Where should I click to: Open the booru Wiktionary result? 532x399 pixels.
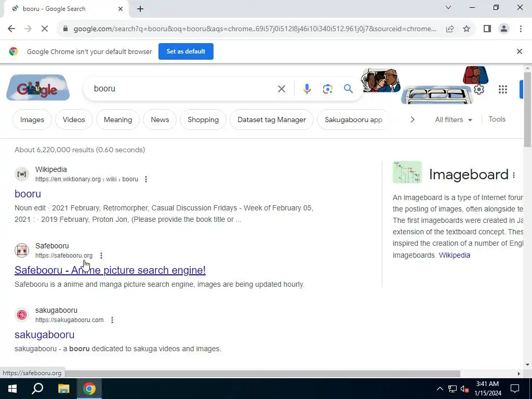(28, 194)
